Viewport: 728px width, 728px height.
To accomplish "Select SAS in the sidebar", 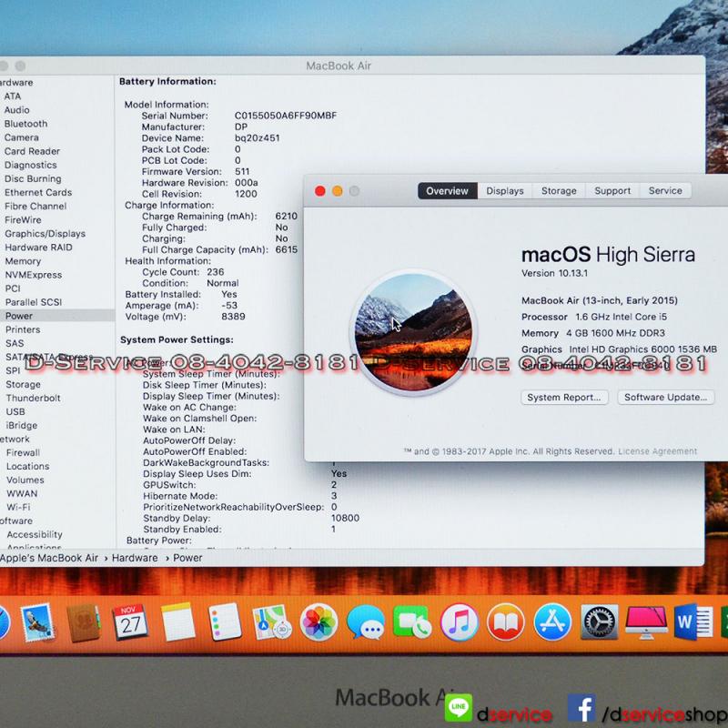I will point(15,343).
